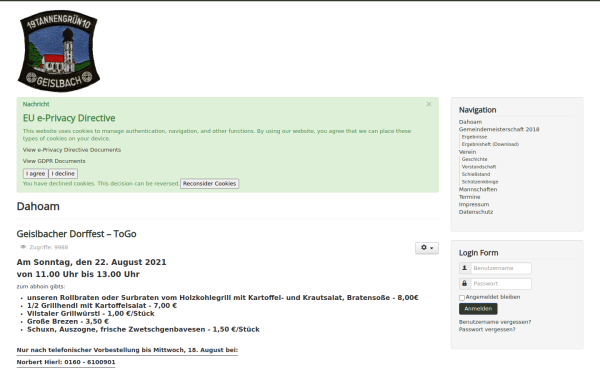
Task: Open Geschichte submenu item
Action: pyautogui.click(x=474, y=159)
